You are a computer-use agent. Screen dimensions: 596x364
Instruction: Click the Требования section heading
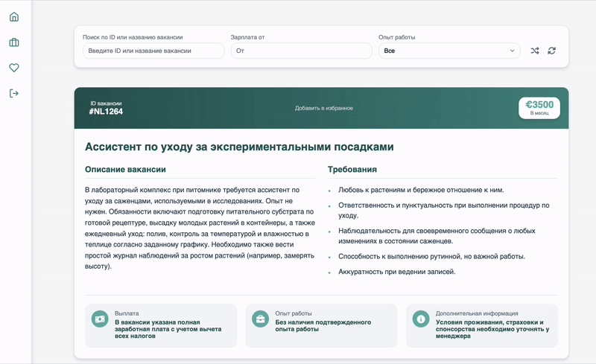pos(352,170)
